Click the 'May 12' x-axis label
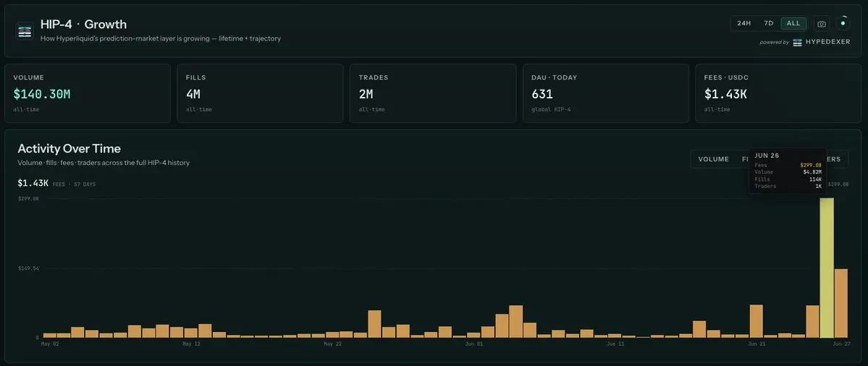 pos(190,344)
